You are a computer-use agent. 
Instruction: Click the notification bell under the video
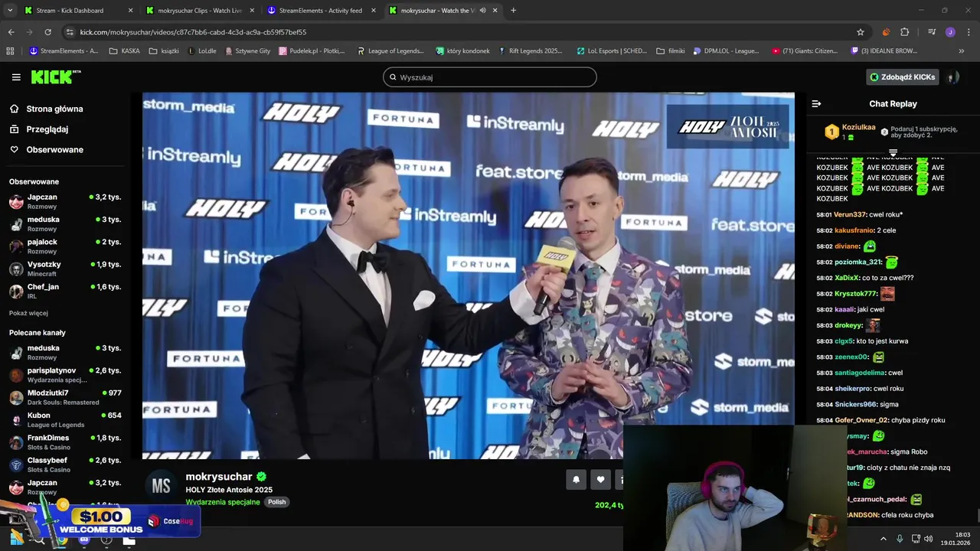point(576,480)
